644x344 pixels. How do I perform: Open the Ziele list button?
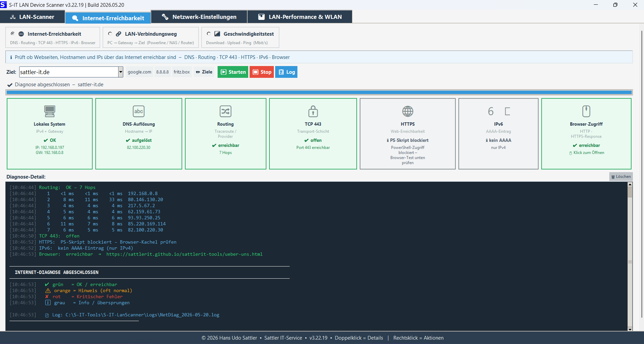(x=204, y=72)
